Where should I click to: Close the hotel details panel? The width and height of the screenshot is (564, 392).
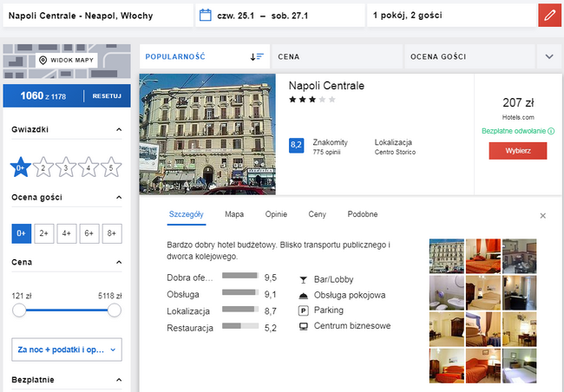(x=543, y=215)
